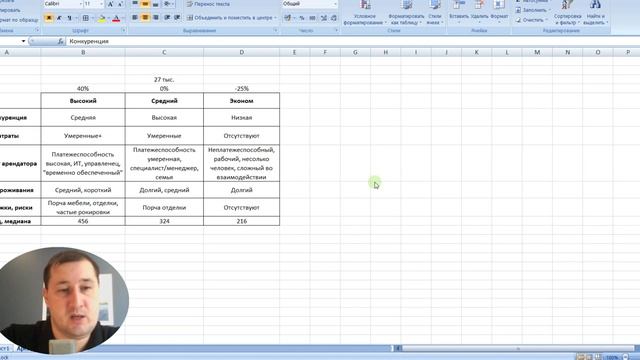
Task: Apply percent style format
Action: pos(302,18)
